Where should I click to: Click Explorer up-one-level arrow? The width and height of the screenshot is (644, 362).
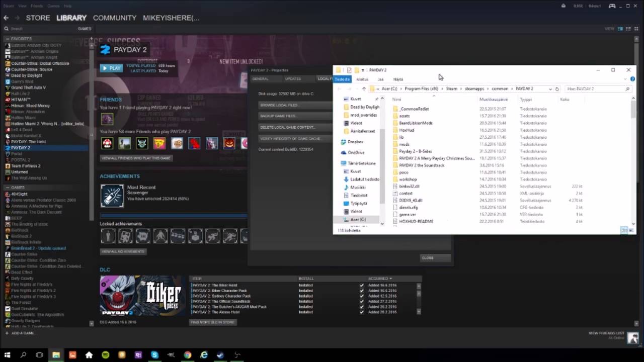(364, 89)
